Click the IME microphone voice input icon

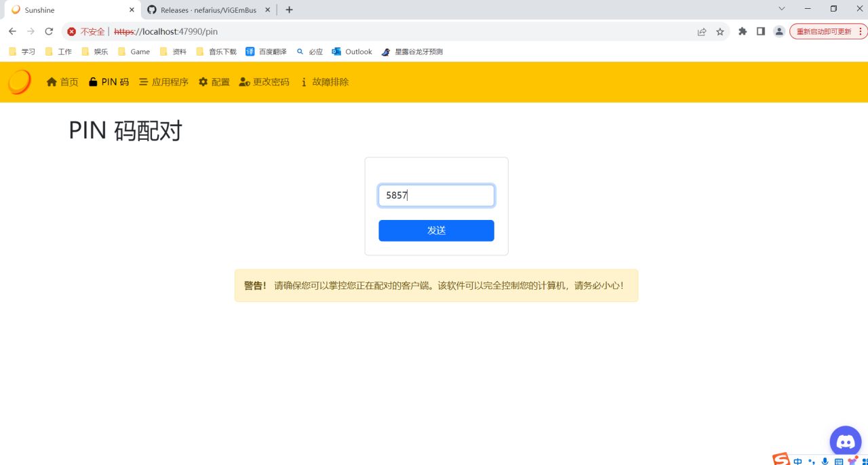tap(825, 461)
